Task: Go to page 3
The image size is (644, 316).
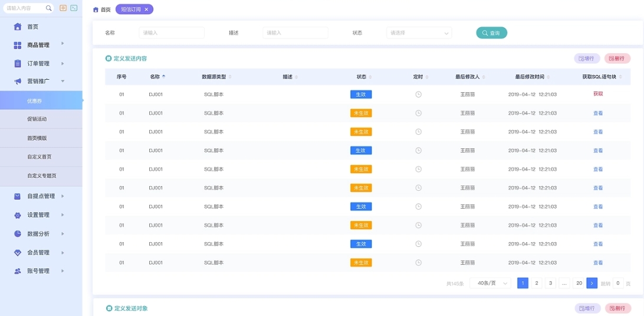Action: (550, 283)
